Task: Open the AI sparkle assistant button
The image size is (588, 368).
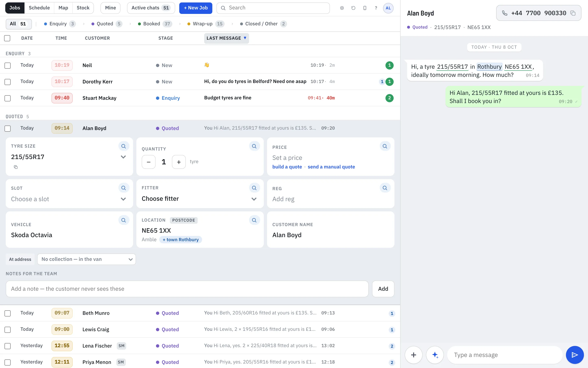Action: point(435,355)
